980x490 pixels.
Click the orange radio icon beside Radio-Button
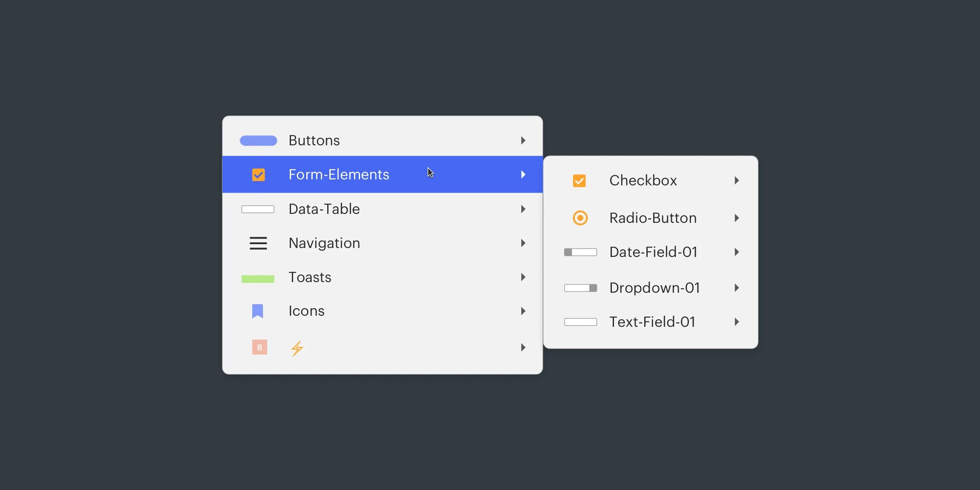click(580, 218)
